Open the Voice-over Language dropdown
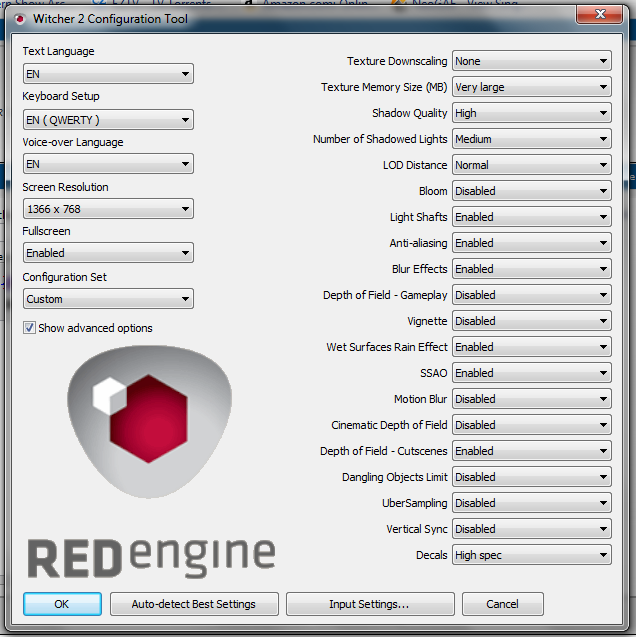Image resolution: width=636 pixels, height=637 pixels. 108,164
